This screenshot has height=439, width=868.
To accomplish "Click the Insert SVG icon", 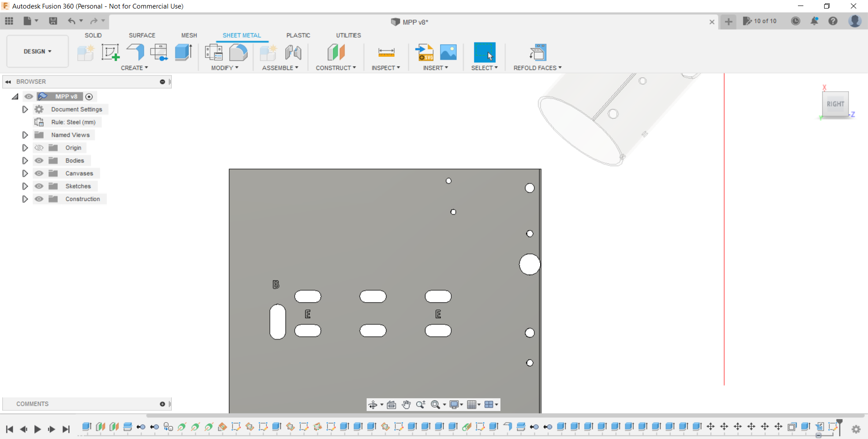I will tap(425, 52).
